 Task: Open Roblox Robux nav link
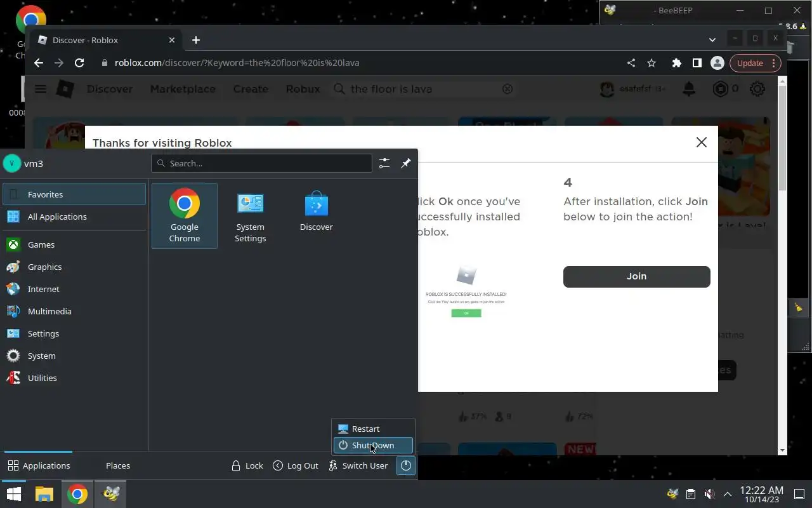coord(303,89)
